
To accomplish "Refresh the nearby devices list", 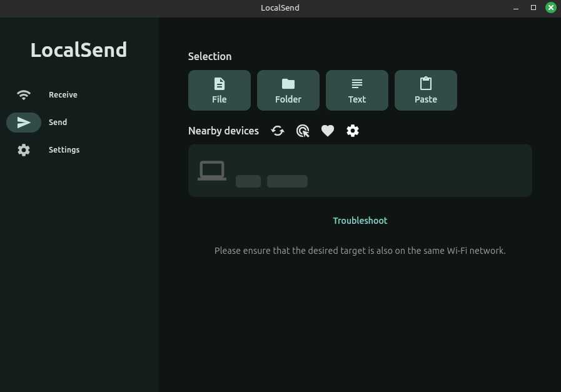I will [x=278, y=131].
